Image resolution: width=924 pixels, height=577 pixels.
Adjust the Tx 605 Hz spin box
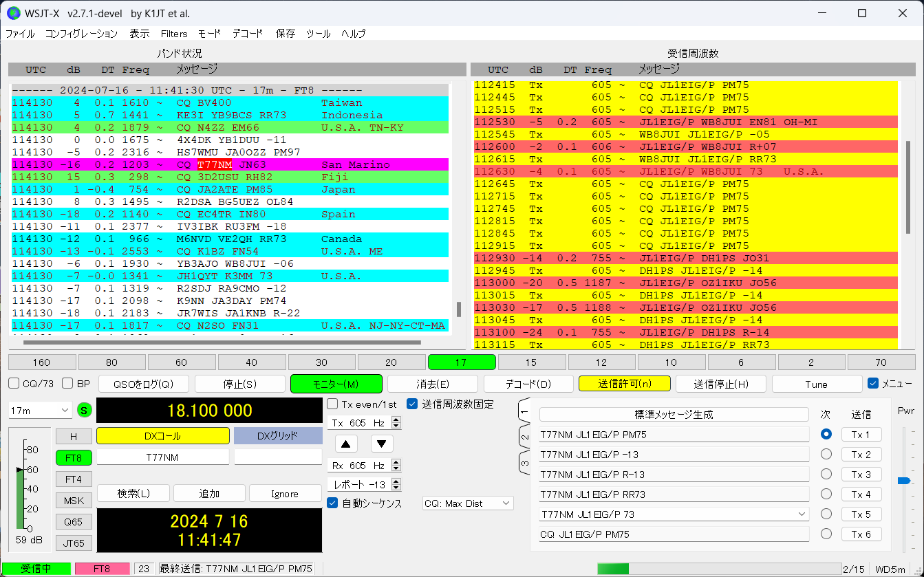tap(365, 423)
